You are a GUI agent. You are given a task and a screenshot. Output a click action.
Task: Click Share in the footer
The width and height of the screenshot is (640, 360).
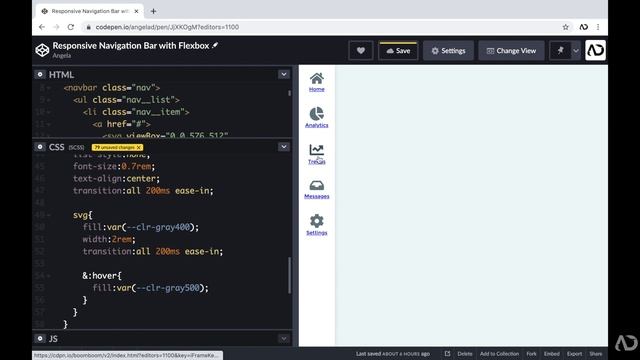[596, 354]
